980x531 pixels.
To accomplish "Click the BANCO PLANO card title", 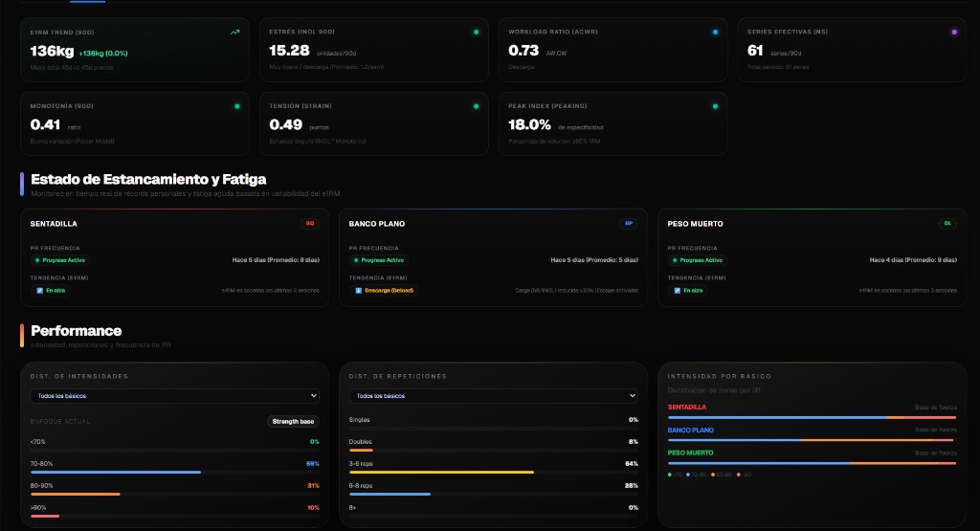I will [377, 224].
